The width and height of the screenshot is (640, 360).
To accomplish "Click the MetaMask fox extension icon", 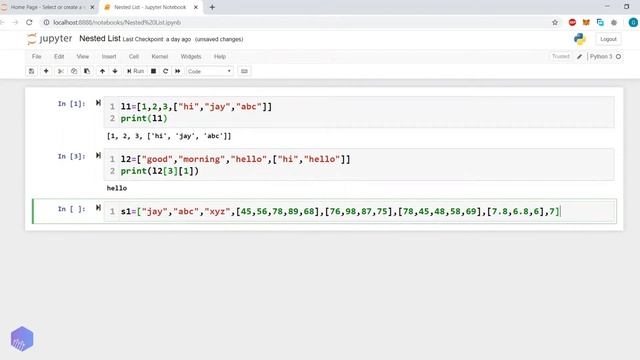I will tap(586, 22).
